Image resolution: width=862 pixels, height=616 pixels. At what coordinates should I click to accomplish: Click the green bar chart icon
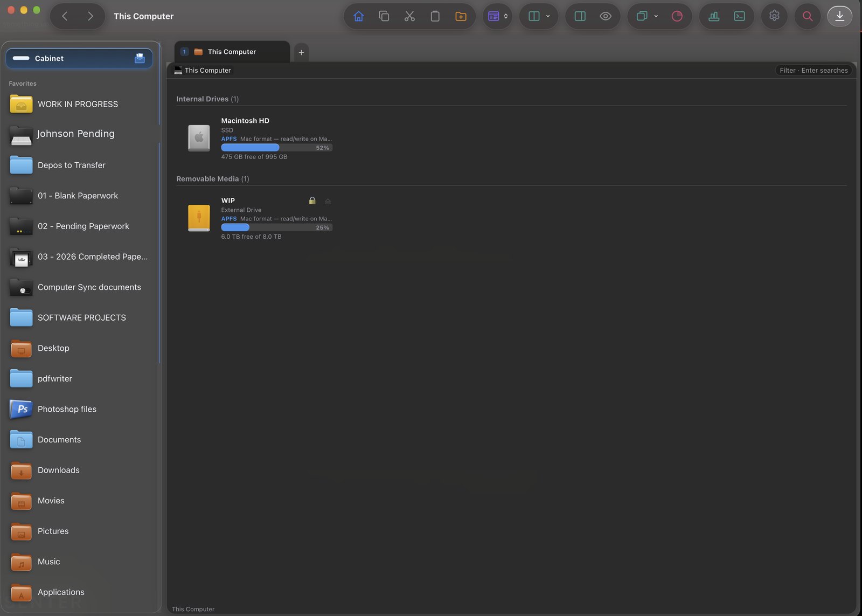click(x=714, y=16)
